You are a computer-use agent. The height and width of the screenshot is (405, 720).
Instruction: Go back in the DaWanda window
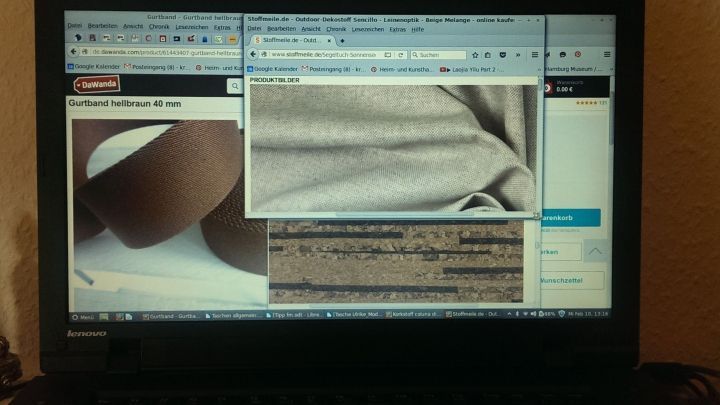coord(73,51)
